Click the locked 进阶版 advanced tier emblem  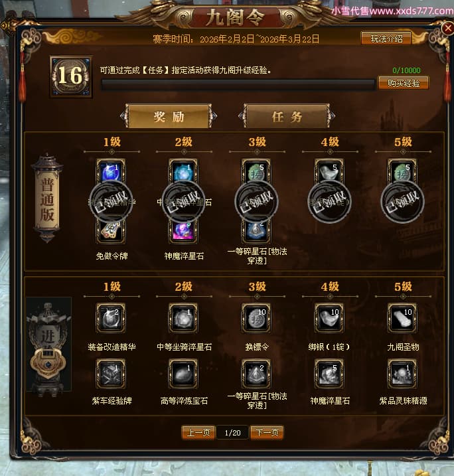pos(48,345)
